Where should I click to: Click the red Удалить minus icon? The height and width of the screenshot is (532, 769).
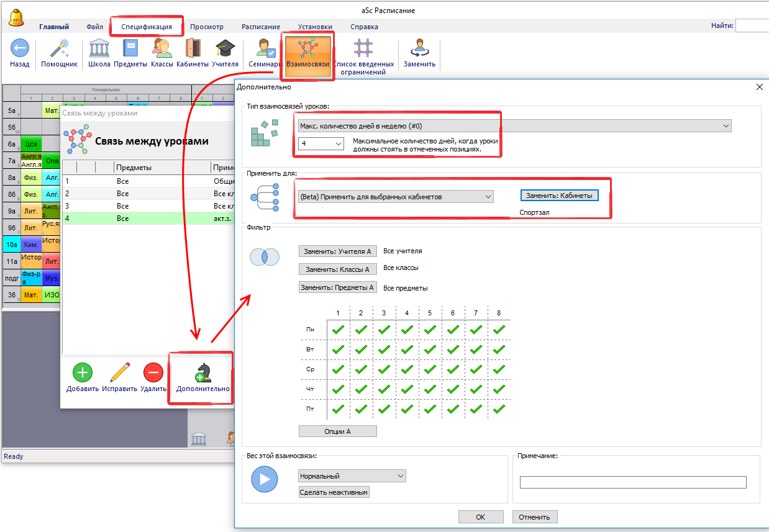tap(153, 372)
